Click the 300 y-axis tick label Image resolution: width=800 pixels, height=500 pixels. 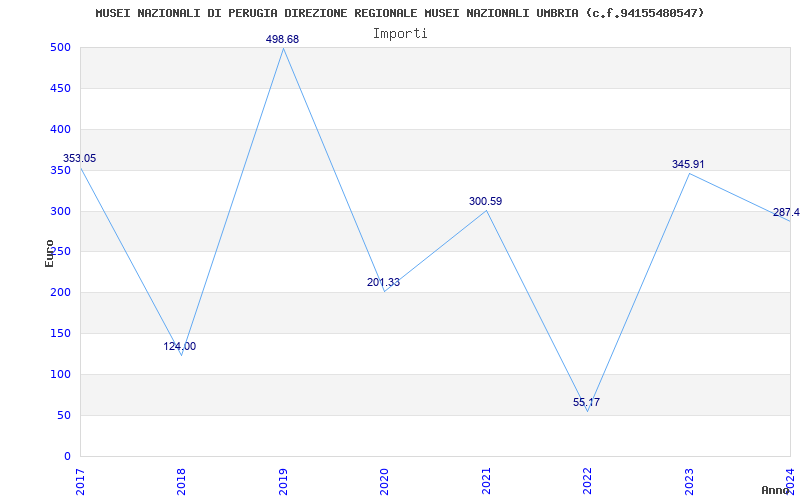point(60,211)
